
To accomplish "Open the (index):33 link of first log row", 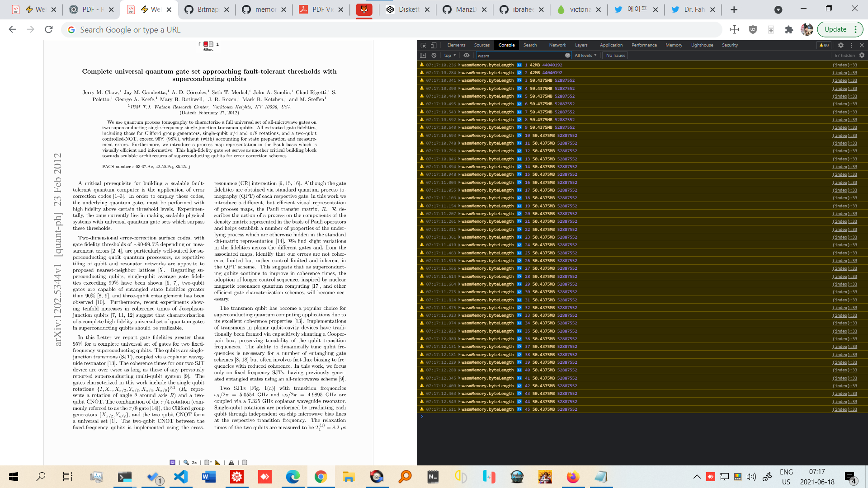I will 844,65.
